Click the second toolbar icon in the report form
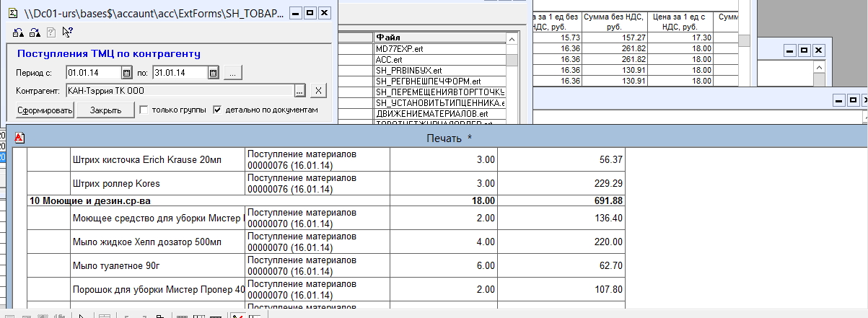Image resolution: width=868 pixels, height=318 pixels. [33, 32]
